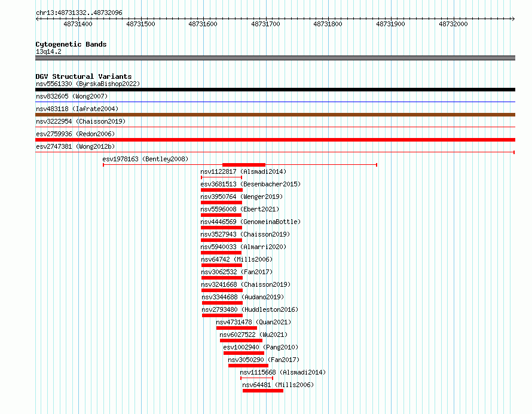Viewport: 532px width, 414px height.
Task: Click the red nsv64481 variant bar
Action: pos(263,391)
